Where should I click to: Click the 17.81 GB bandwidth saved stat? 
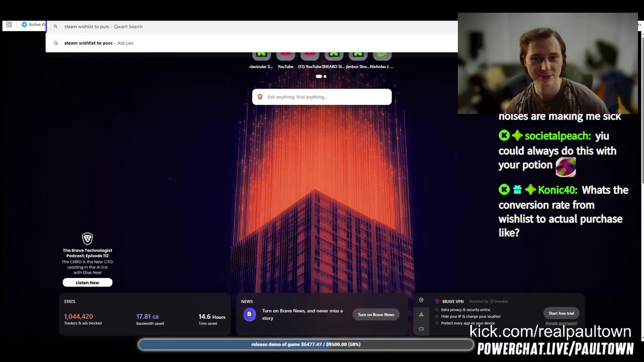coord(150,319)
